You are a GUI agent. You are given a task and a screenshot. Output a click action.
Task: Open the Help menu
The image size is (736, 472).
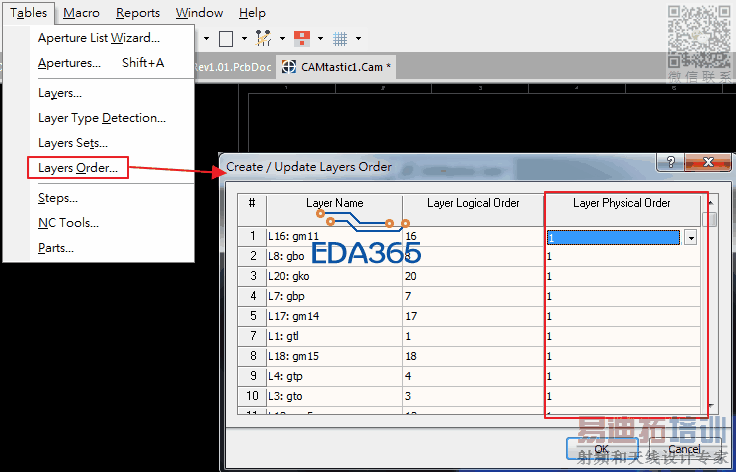tap(252, 13)
